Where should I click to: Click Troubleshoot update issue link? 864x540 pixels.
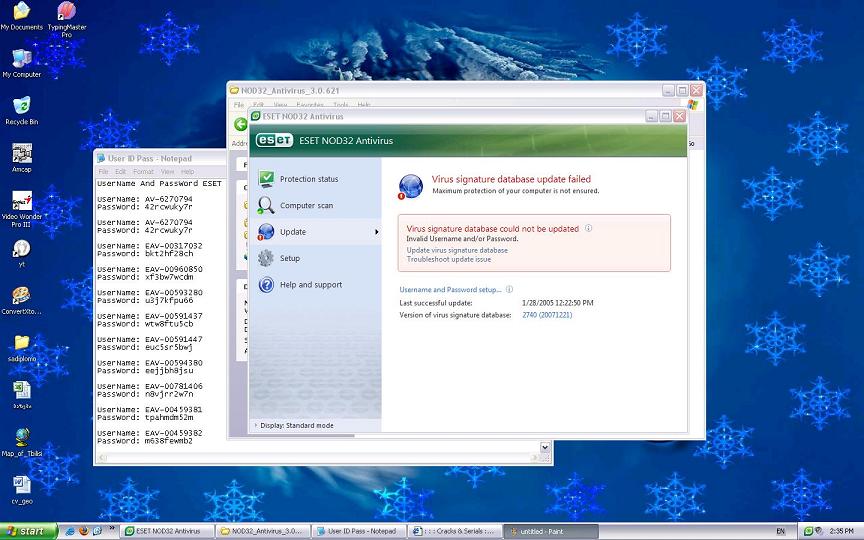[x=449, y=259]
